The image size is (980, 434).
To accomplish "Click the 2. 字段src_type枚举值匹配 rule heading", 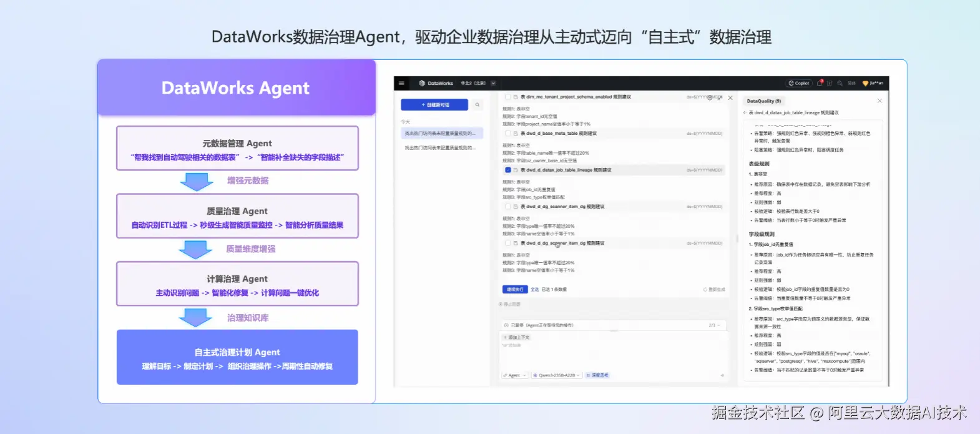I will coord(776,308).
